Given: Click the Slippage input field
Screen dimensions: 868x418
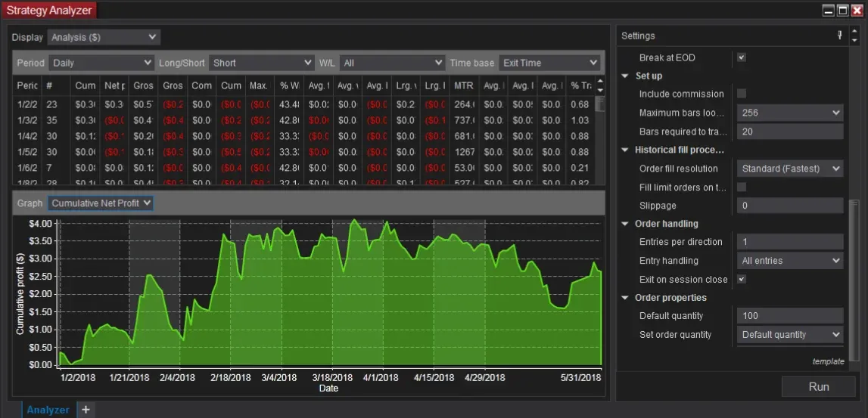Looking at the screenshot, I should click(x=790, y=206).
